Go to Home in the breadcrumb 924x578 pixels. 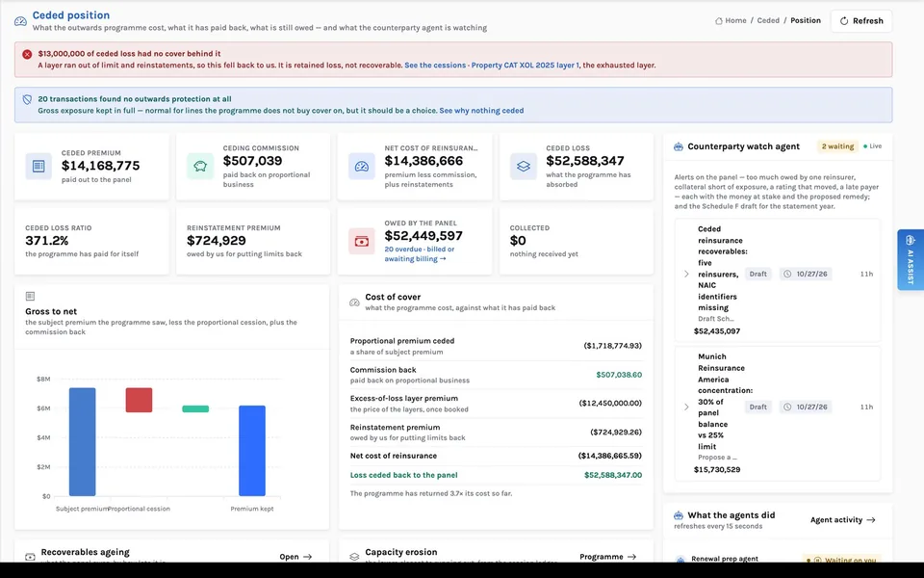[x=735, y=20]
